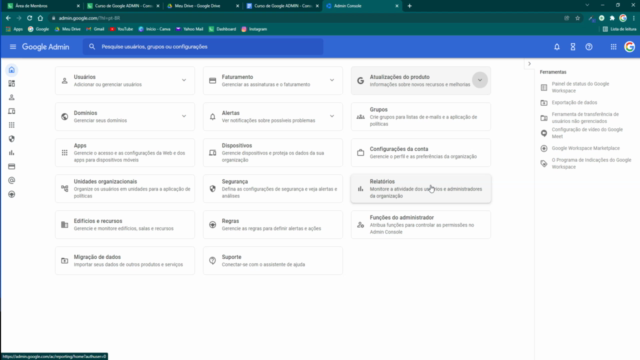Viewport: 640px width, 360px height.
Task: Open the tasks hourglass icon in header
Action: coord(573,47)
